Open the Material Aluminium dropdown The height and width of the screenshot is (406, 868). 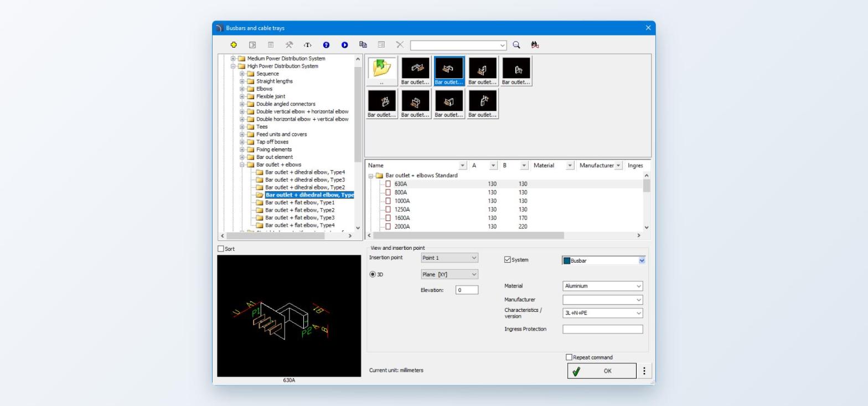click(603, 286)
